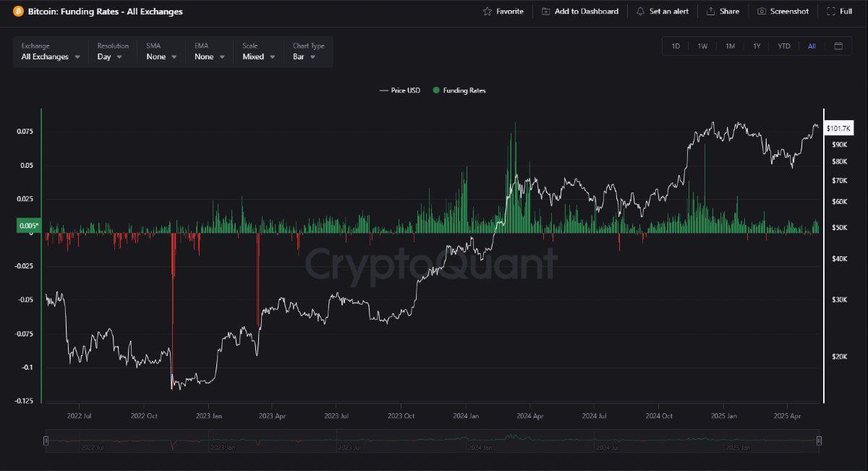Click the 2025 Apr x-axis label
Viewport: 868px width, 471px height.
click(x=788, y=416)
